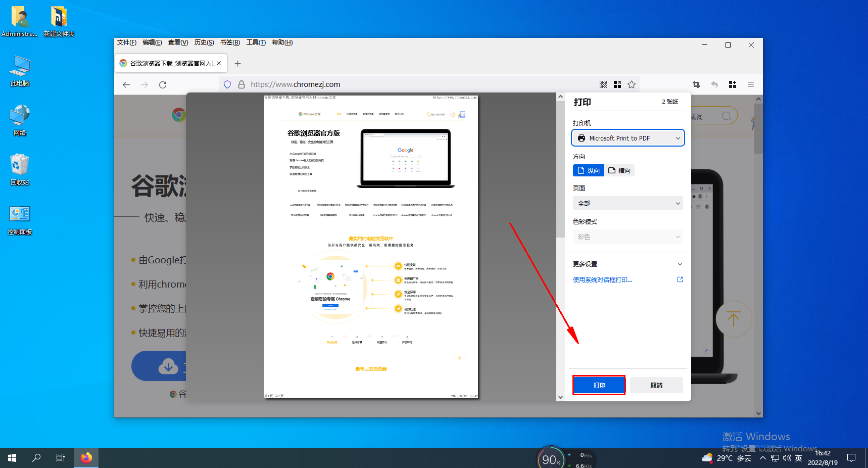Open the 页面 dropdown showing 全部
The height and width of the screenshot is (468, 868).
click(x=628, y=203)
